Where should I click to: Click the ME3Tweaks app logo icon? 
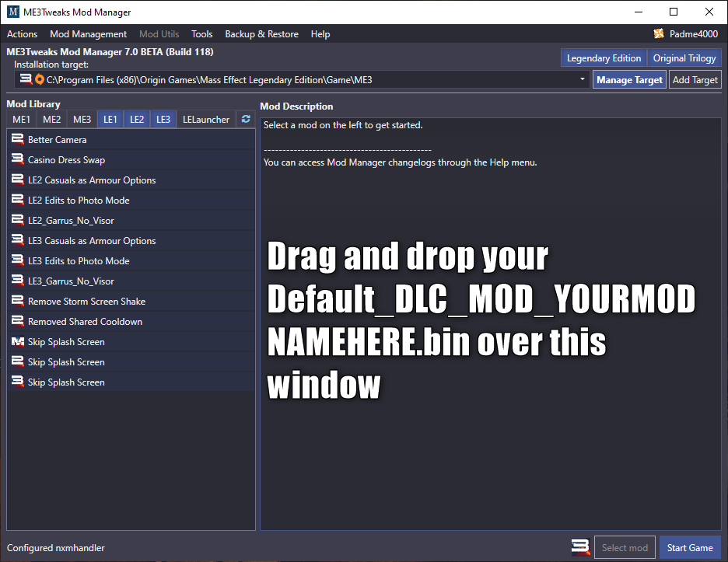click(x=13, y=12)
